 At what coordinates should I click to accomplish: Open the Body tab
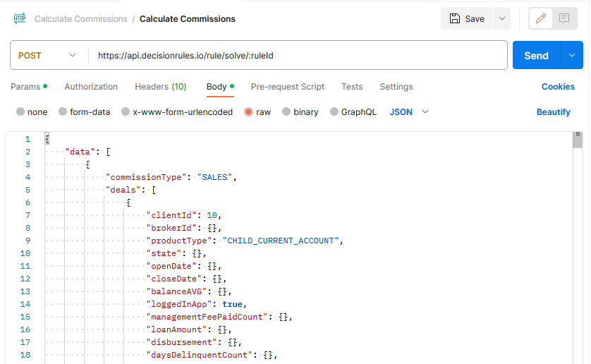pyautogui.click(x=220, y=87)
